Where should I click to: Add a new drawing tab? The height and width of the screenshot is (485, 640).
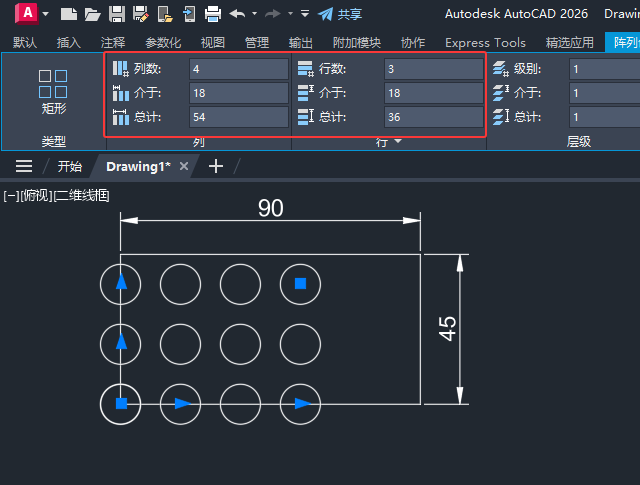(216, 166)
